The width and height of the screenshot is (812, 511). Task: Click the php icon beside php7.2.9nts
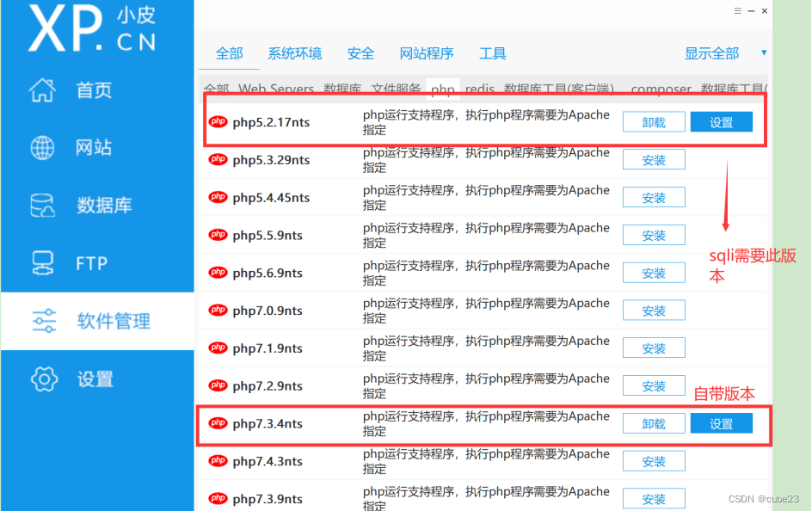218,385
